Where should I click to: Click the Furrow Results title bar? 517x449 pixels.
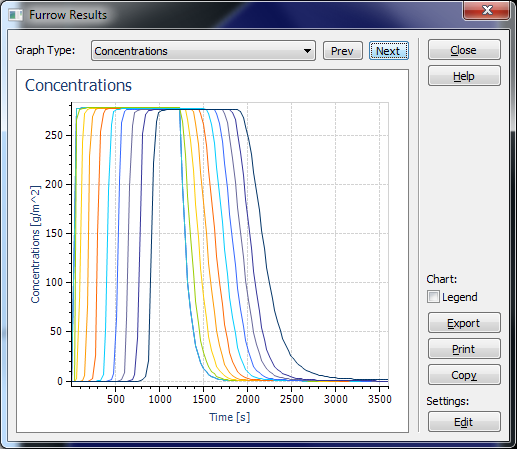click(x=233, y=15)
